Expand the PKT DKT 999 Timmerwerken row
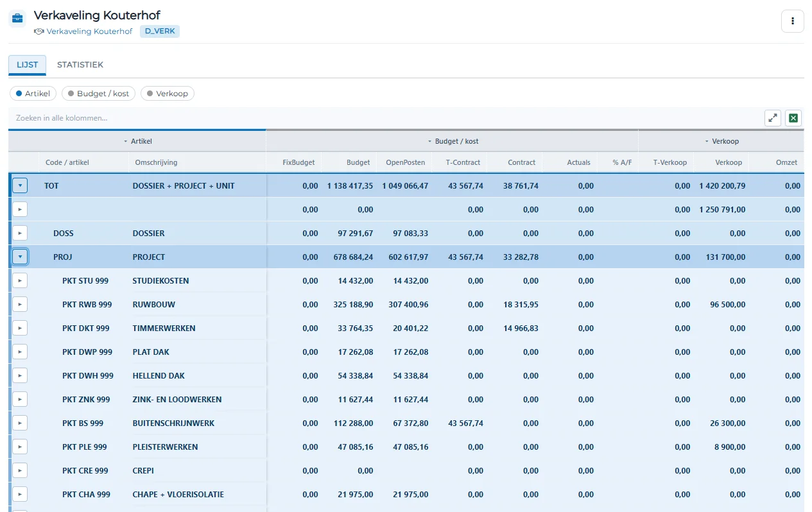 click(20, 329)
